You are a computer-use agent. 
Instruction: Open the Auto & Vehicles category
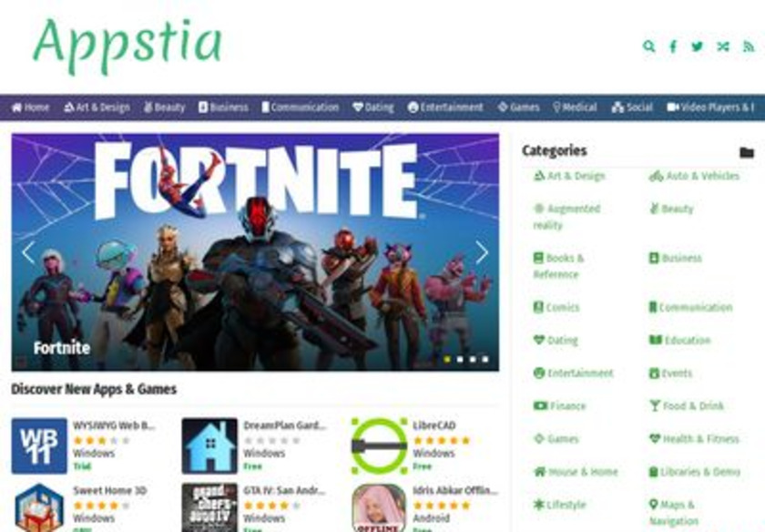(x=694, y=176)
